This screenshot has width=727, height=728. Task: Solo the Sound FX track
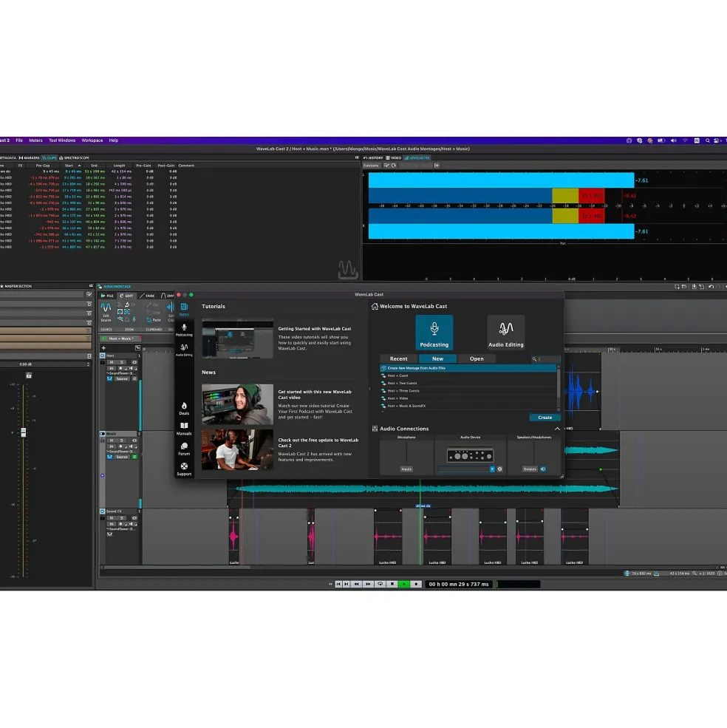coord(122,517)
